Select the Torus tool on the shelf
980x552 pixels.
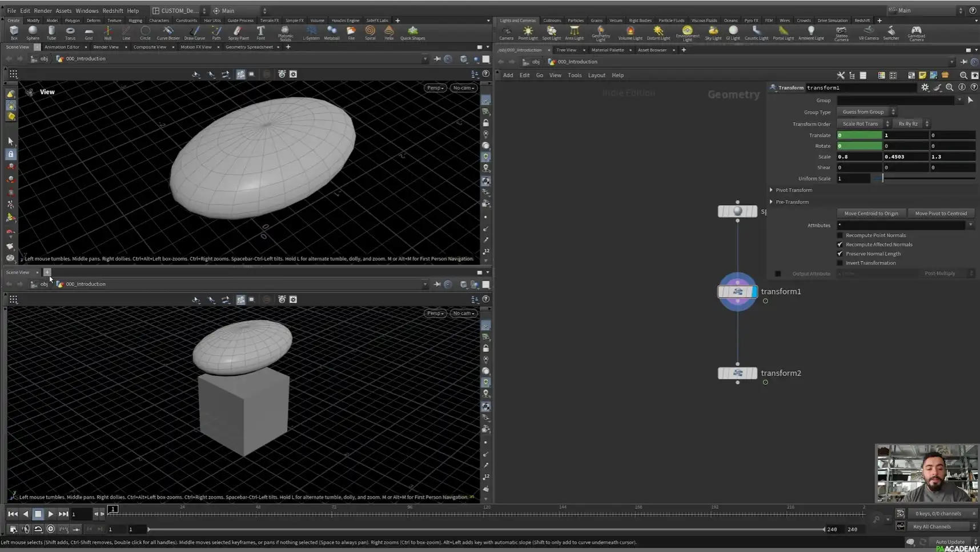point(70,33)
